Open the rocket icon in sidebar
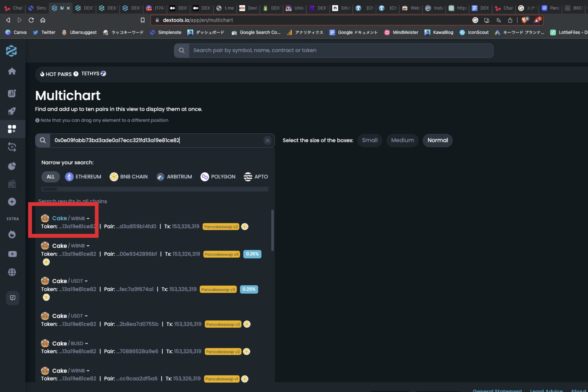 pos(12,111)
